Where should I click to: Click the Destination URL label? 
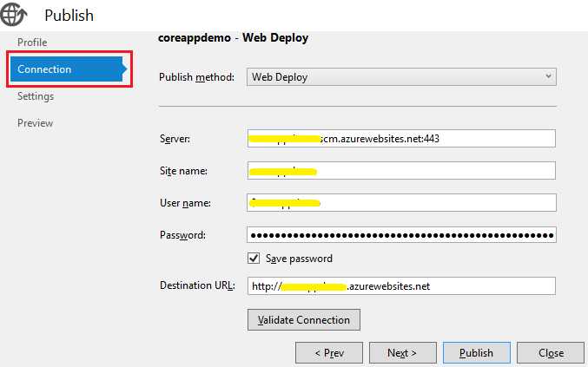197,285
